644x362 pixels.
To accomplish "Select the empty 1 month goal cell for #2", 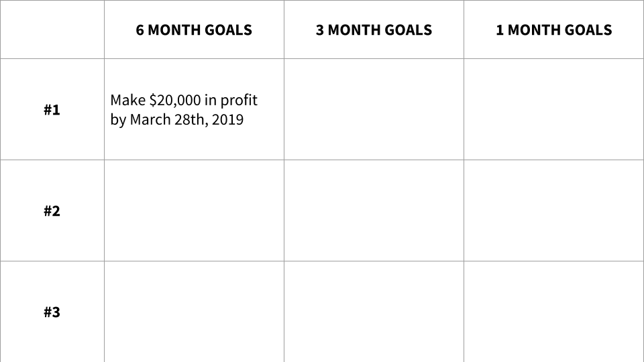I will point(553,210).
